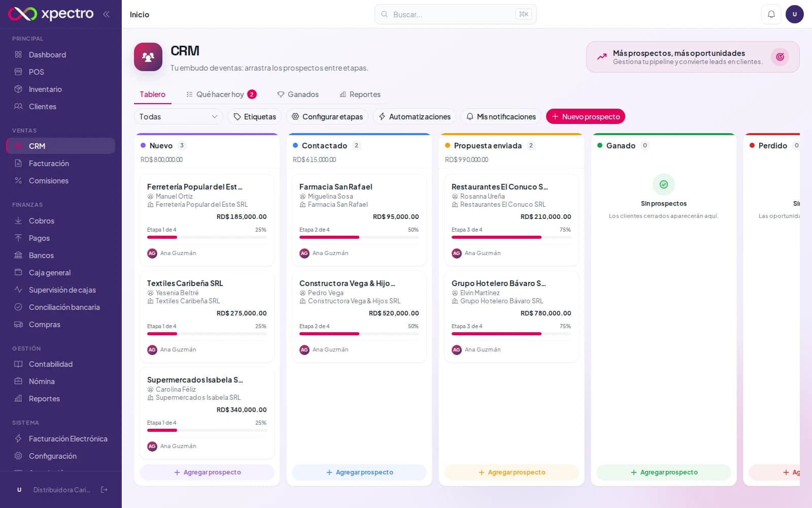Click the Inicio breadcrumb

pyautogui.click(x=140, y=14)
